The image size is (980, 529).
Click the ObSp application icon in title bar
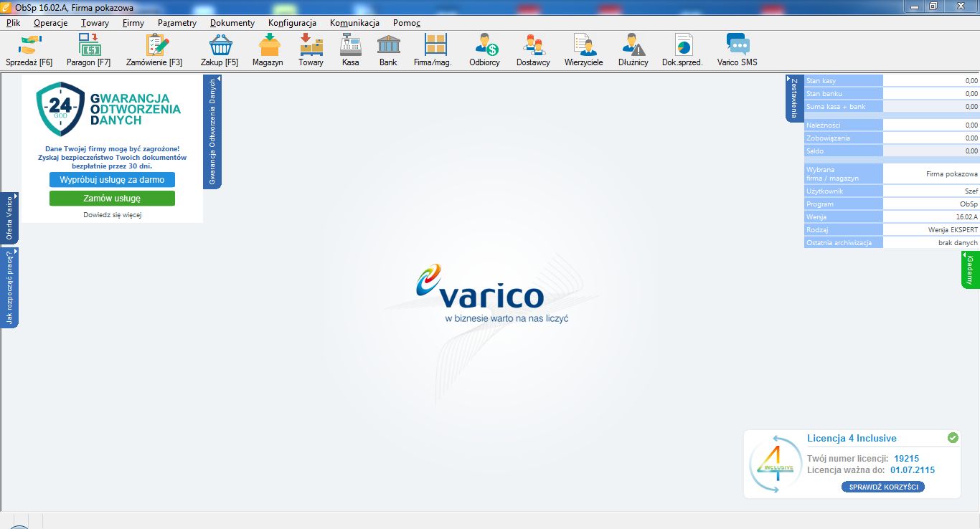(x=7, y=6)
